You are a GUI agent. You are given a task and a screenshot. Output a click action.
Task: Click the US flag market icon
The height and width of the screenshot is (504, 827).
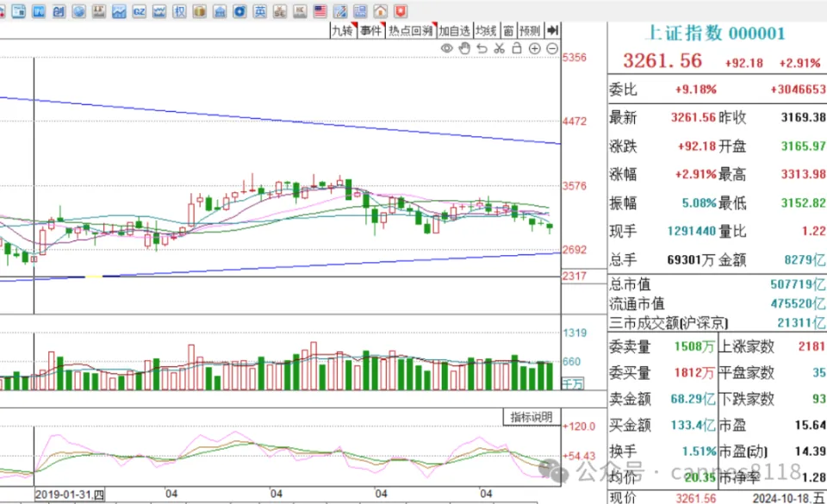pyautogui.click(x=320, y=11)
